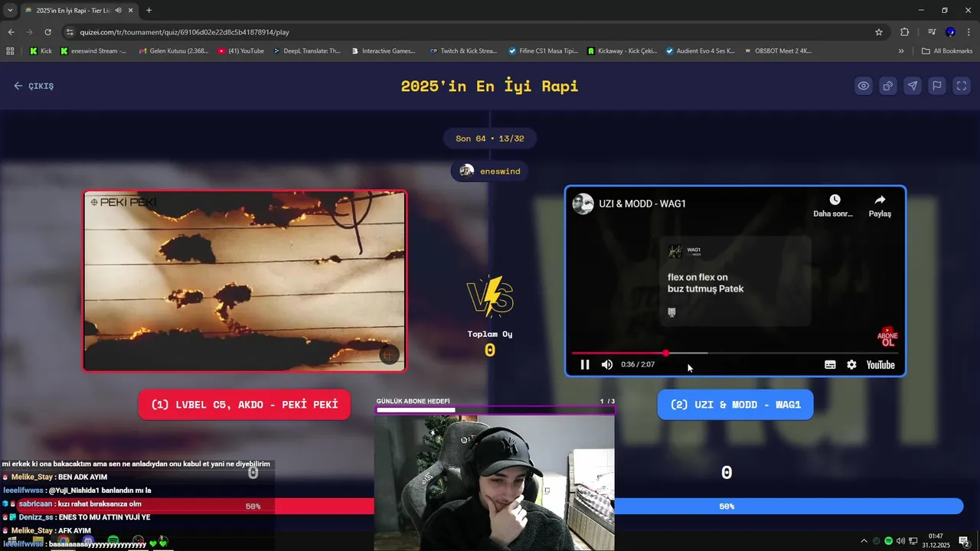Open the (41) YouTube bookmark

point(241,51)
